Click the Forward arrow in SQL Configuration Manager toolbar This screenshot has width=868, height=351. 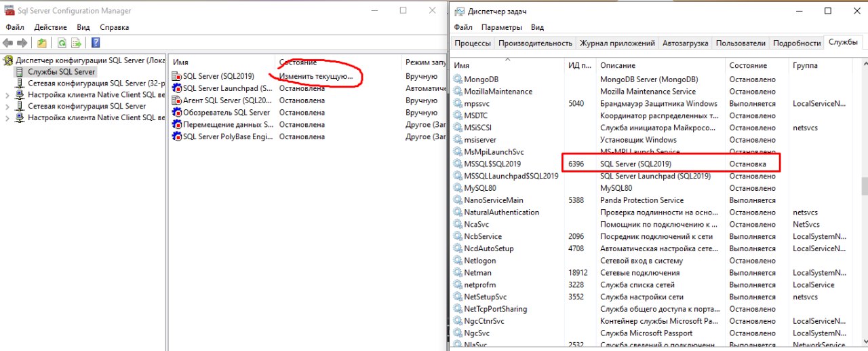(22, 43)
